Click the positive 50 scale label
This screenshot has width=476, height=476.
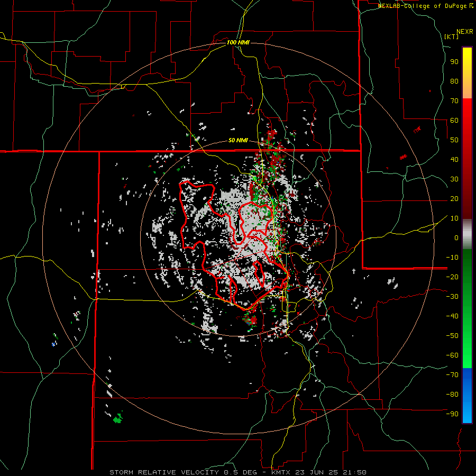tap(454, 140)
